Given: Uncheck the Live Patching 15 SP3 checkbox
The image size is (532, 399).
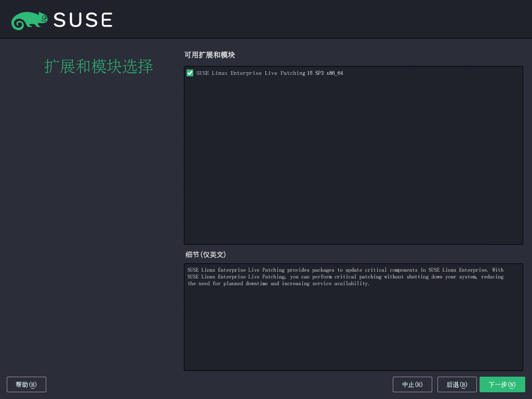Looking at the screenshot, I should pyautogui.click(x=190, y=73).
